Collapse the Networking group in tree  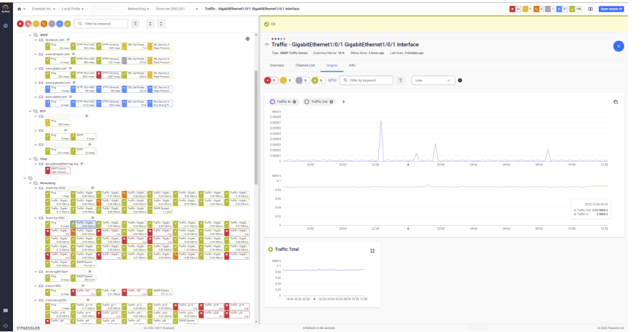(30, 183)
